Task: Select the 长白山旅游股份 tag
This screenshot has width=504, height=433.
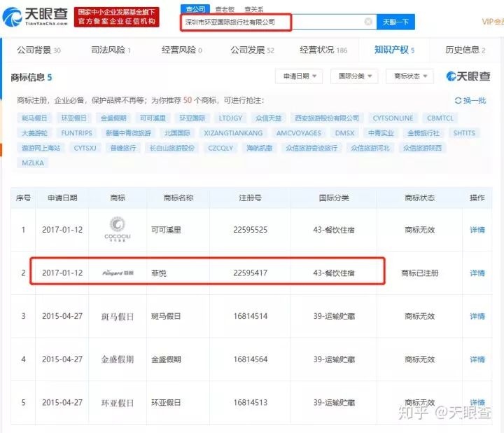Action: 172,148
